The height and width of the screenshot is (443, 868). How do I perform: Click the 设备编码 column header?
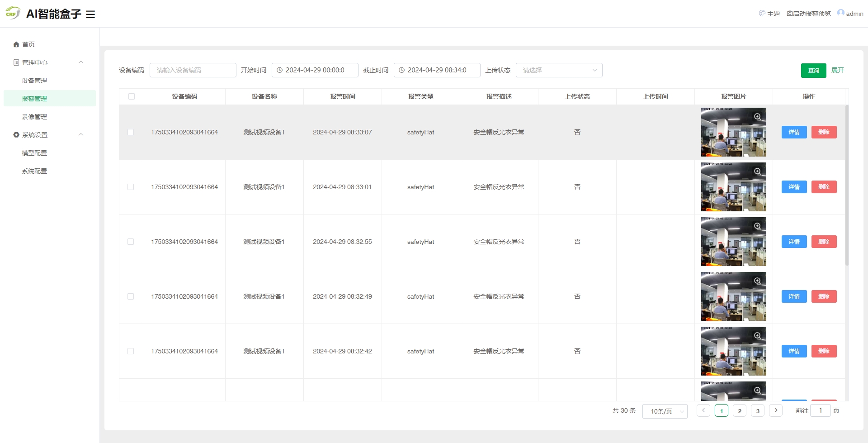click(184, 96)
